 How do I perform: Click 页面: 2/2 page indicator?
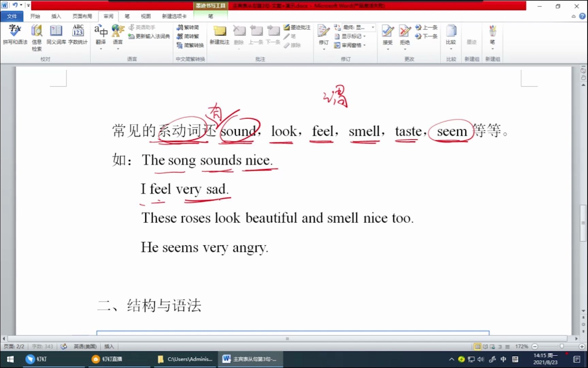point(14,347)
